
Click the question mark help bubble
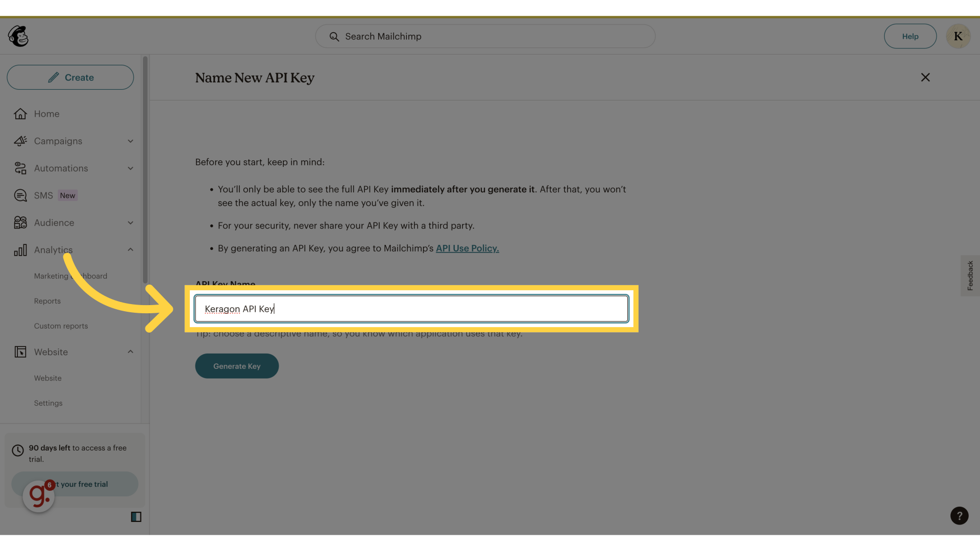point(959,516)
